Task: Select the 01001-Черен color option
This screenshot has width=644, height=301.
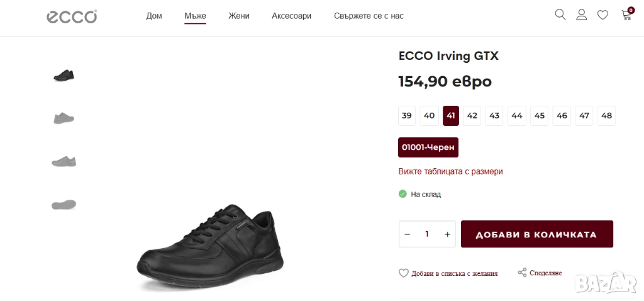Action: (428, 147)
